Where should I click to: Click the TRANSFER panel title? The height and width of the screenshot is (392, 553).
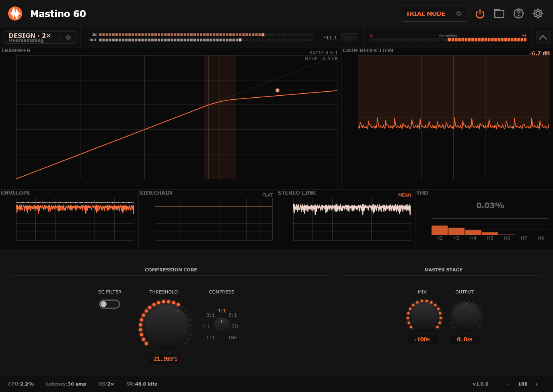(x=16, y=50)
